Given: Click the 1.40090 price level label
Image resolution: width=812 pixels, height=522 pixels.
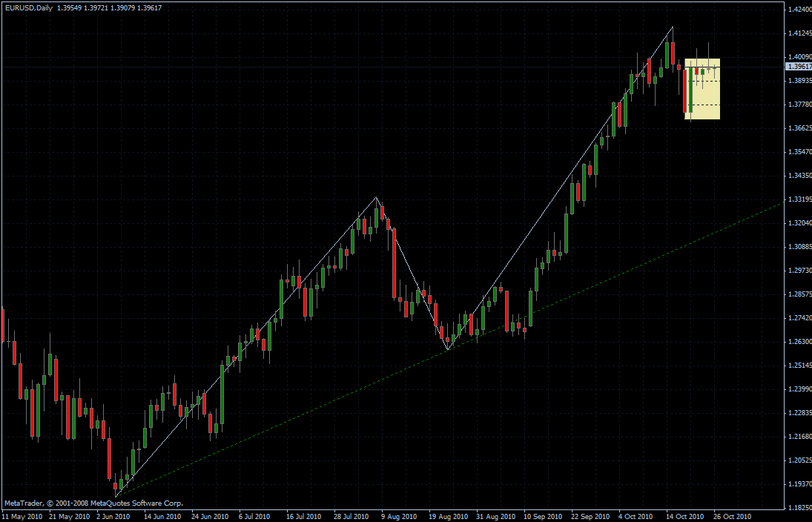Looking at the screenshot, I should (x=799, y=57).
